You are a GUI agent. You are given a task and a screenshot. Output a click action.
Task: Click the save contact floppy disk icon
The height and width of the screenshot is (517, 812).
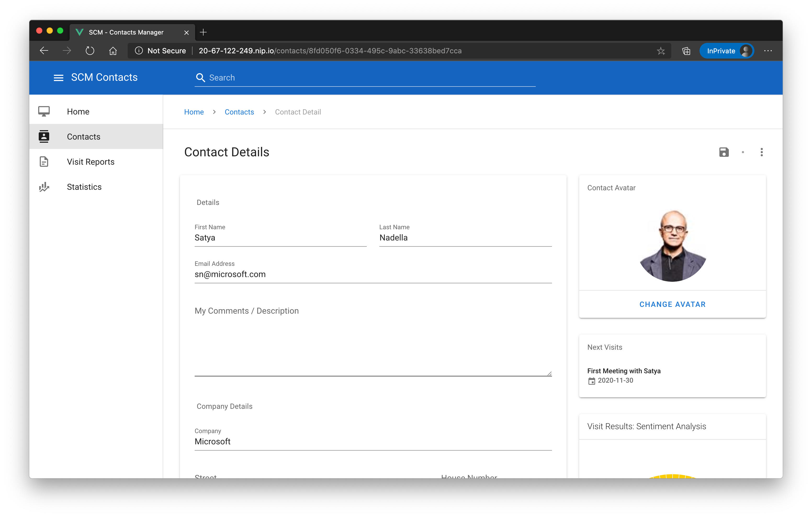724,152
